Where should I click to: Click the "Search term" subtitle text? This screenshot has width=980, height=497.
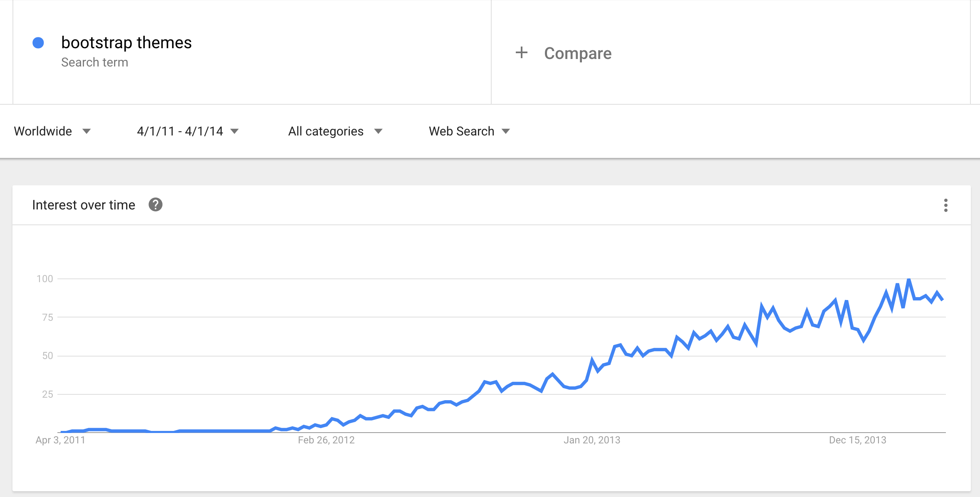[94, 62]
